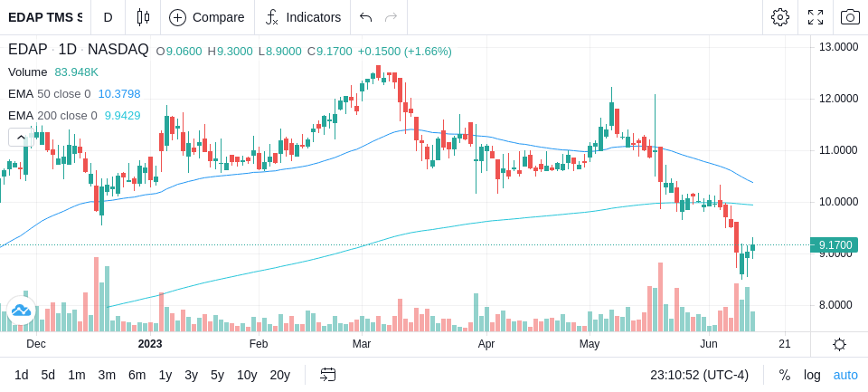The height and width of the screenshot is (392, 868).
Task: Click the O9.0600 open value
Action: pyautogui.click(x=179, y=52)
